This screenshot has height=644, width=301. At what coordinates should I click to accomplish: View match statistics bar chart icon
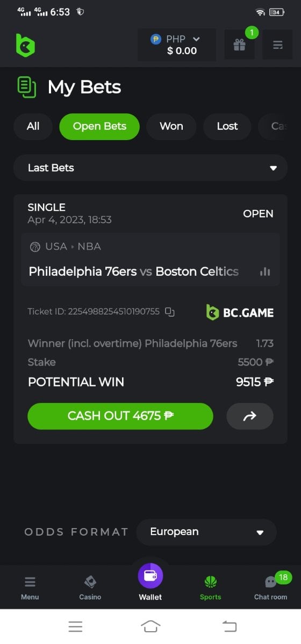[265, 272]
